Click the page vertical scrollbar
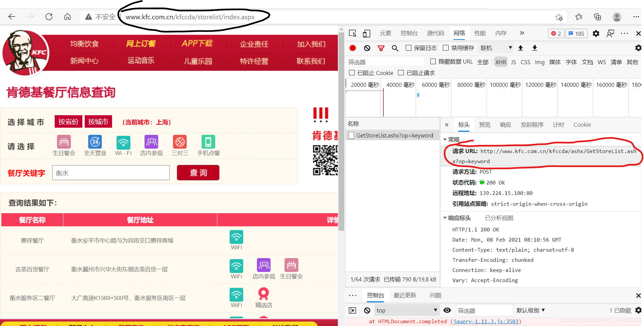644x326 pixels. pyautogui.click(x=342, y=132)
